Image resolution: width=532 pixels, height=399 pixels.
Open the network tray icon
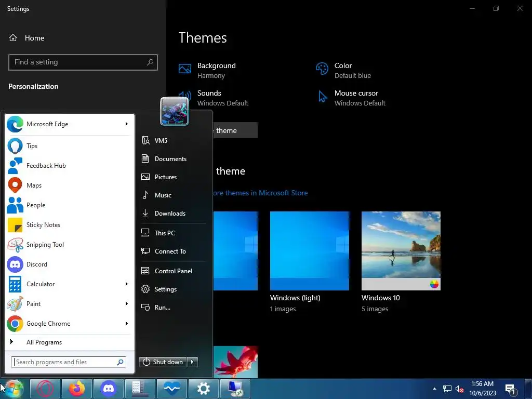447,389
